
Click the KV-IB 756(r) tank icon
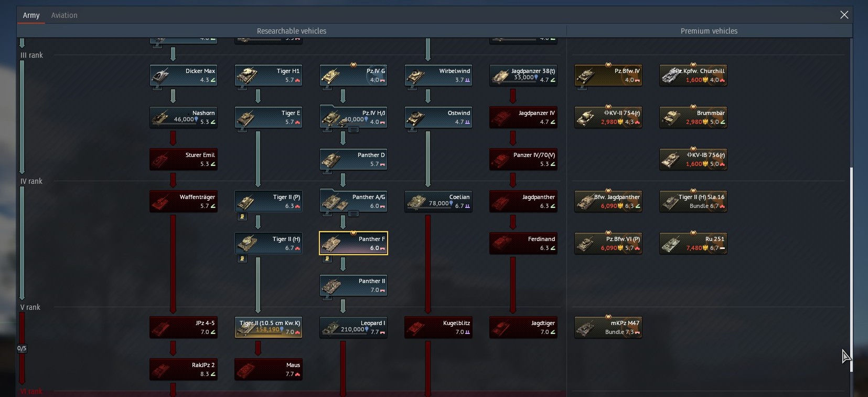click(x=670, y=160)
